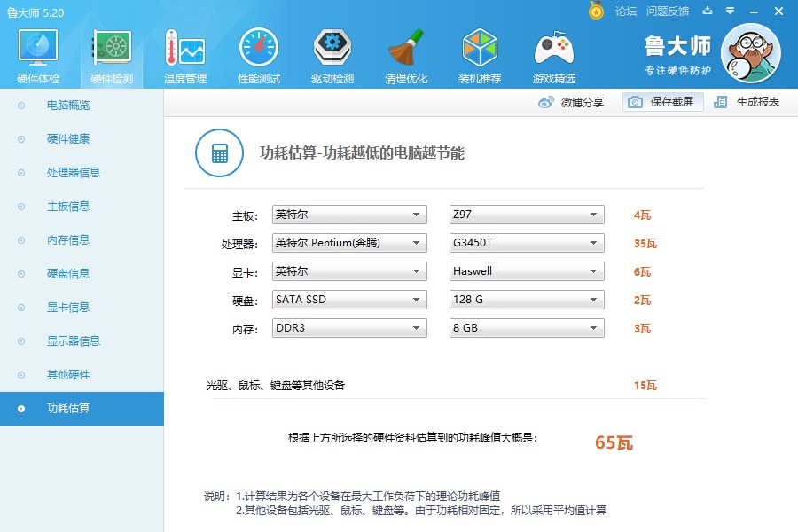Open 问题反馈 feedback link

pos(667,11)
